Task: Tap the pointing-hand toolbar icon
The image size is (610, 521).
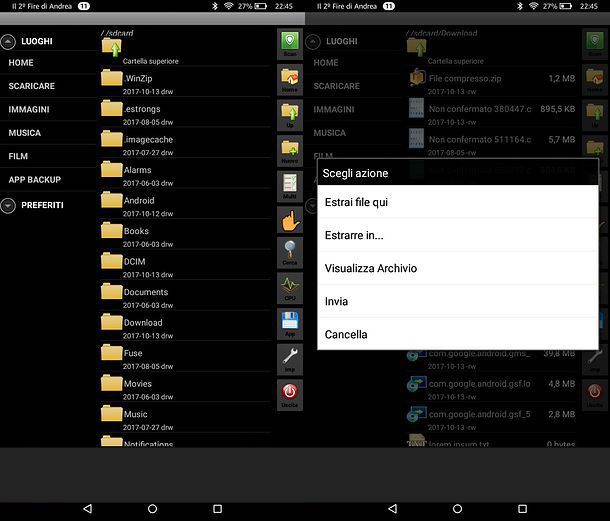Action: [x=290, y=220]
